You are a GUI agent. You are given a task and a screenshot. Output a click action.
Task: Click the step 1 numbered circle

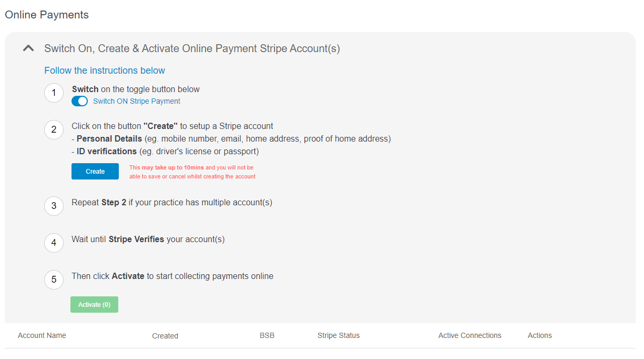pyautogui.click(x=54, y=93)
